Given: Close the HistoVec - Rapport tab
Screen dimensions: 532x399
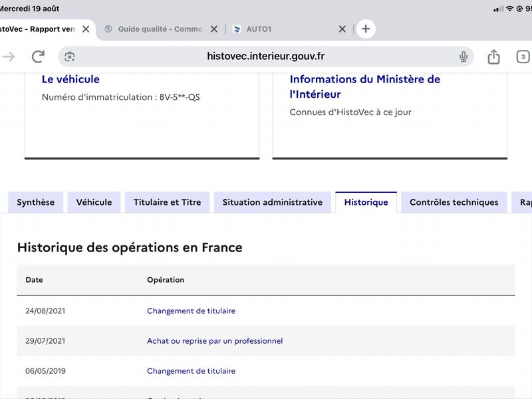Looking at the screenshot, I should point(86,29).
